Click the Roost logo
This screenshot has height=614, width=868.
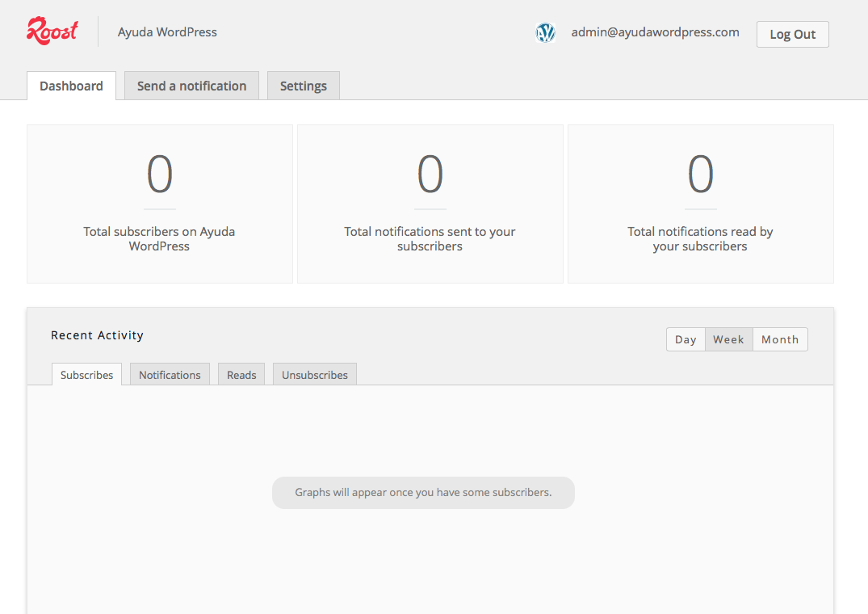pyautogui.click(x=52, y=32)
